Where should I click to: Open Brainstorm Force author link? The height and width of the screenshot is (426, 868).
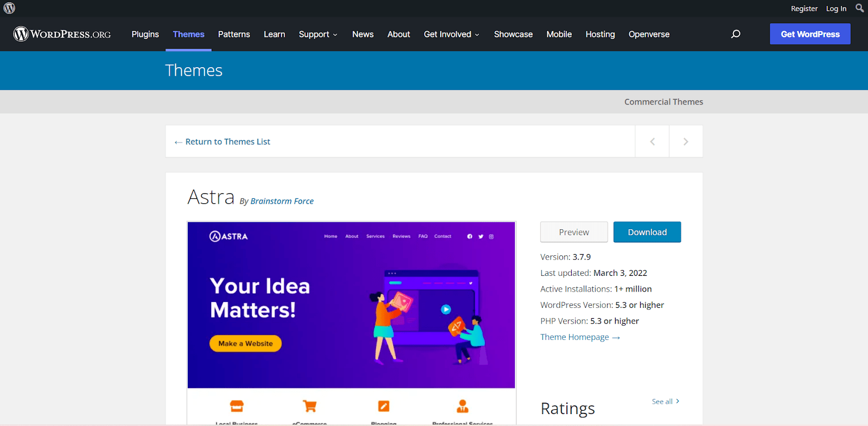coord(282,201)
